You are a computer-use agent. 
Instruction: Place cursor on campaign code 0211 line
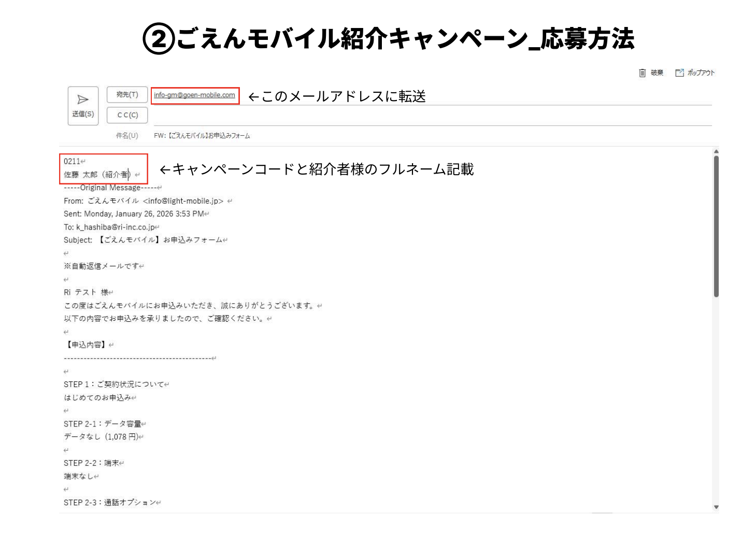[72, 162]
